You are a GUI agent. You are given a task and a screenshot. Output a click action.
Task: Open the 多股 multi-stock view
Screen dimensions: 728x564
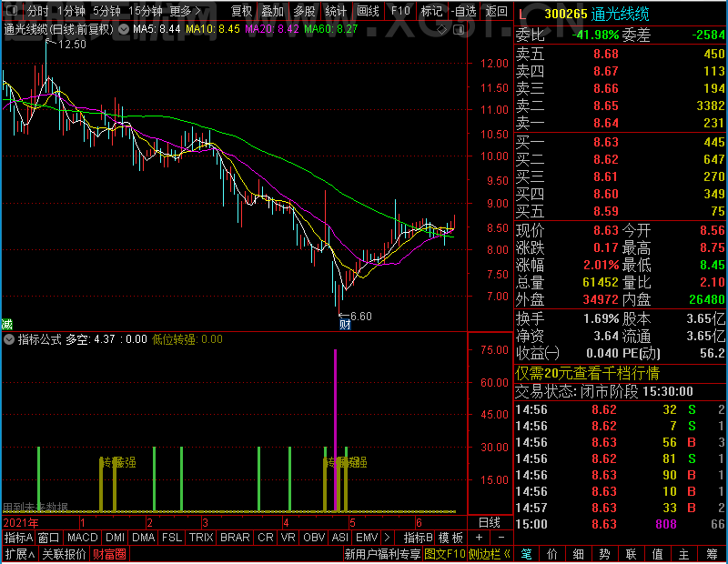[x=304, y=10]
